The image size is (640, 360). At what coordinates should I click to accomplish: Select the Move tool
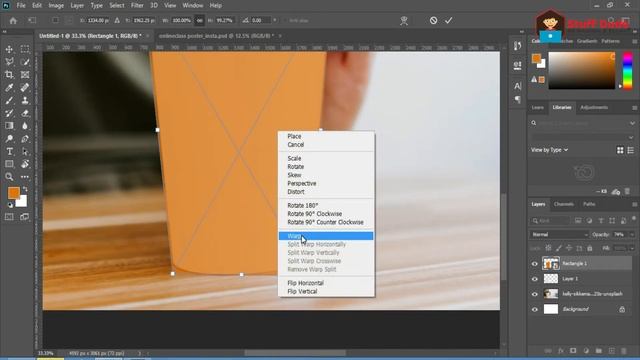9,49
